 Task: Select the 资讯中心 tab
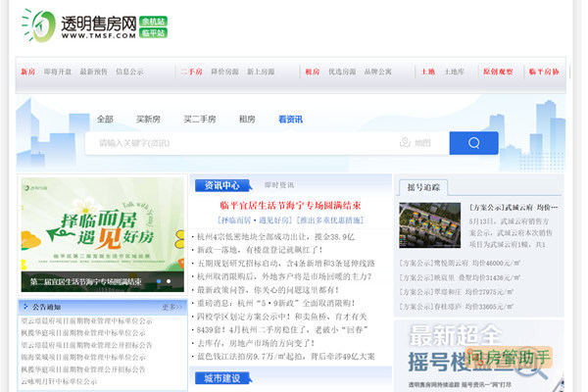(222, 185)
